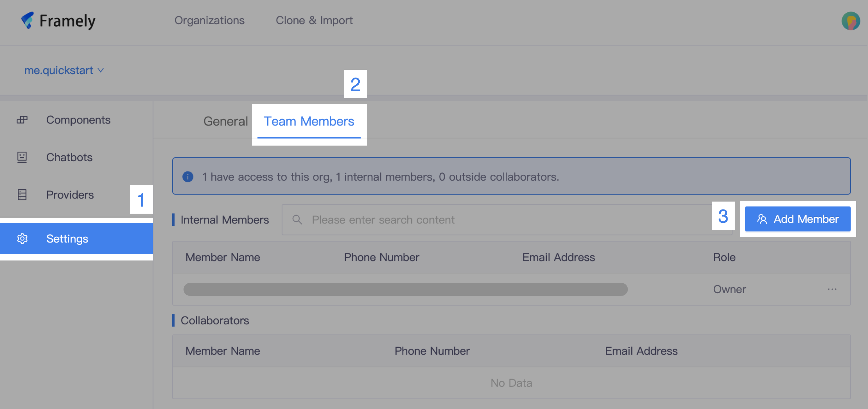Select the Team Members tab

(309, 121)
